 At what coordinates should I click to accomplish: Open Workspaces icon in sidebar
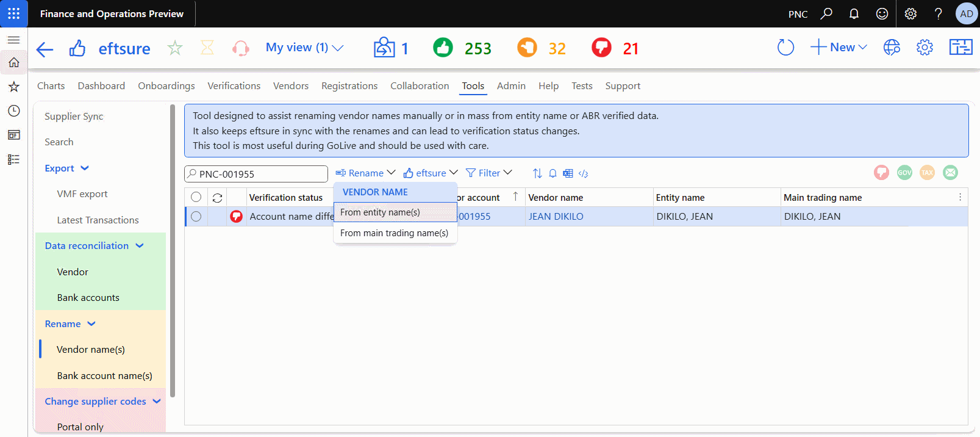point(13,135)
